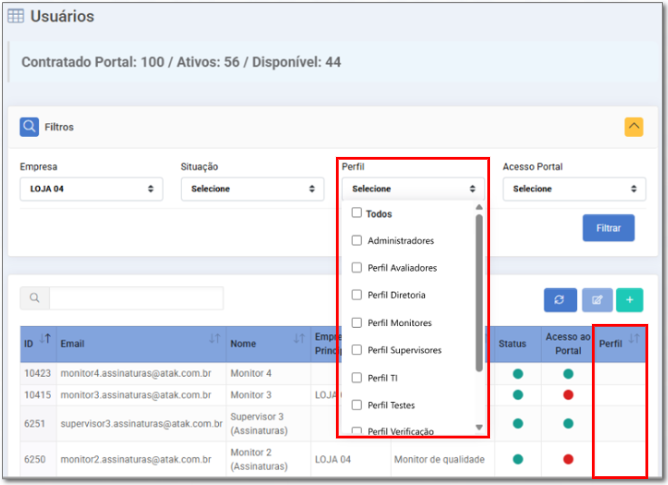This screenshot has height=485, width=668.
Task: Click the Usuários table icon in header
Action: [x=16, y=16]
